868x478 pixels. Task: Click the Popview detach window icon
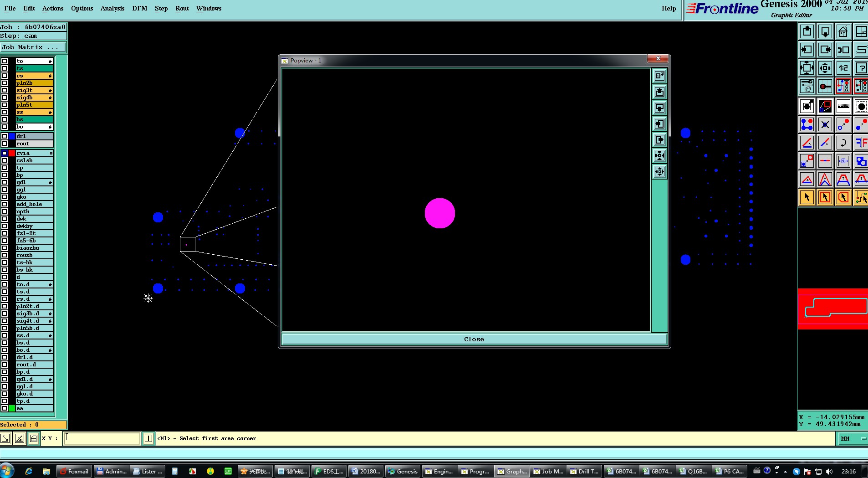(659, 76)
